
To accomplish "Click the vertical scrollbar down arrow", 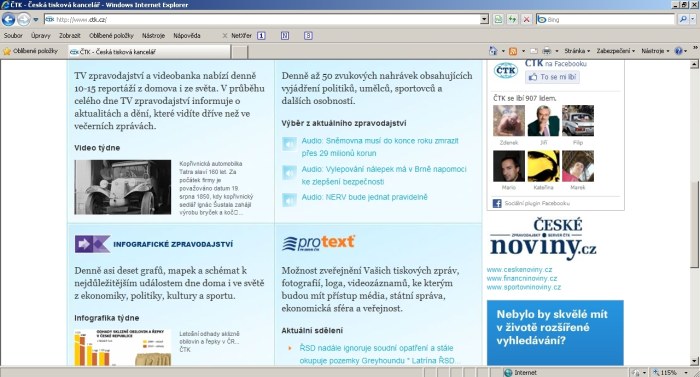I will [694, 361].
